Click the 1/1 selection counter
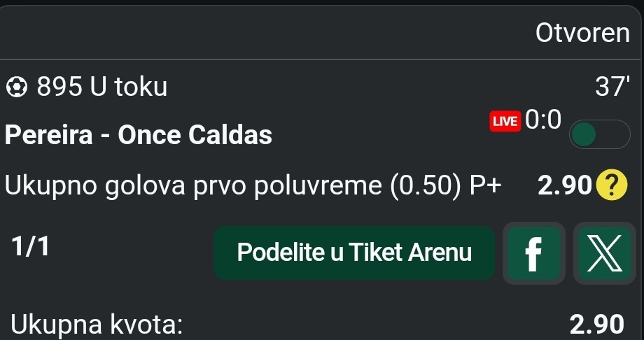 pos(30,246)
